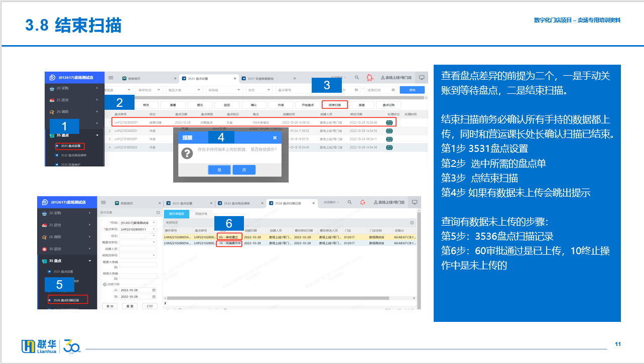
Task: Click monitor icon in 盘点设置 screen header
Action: [422, 78]
